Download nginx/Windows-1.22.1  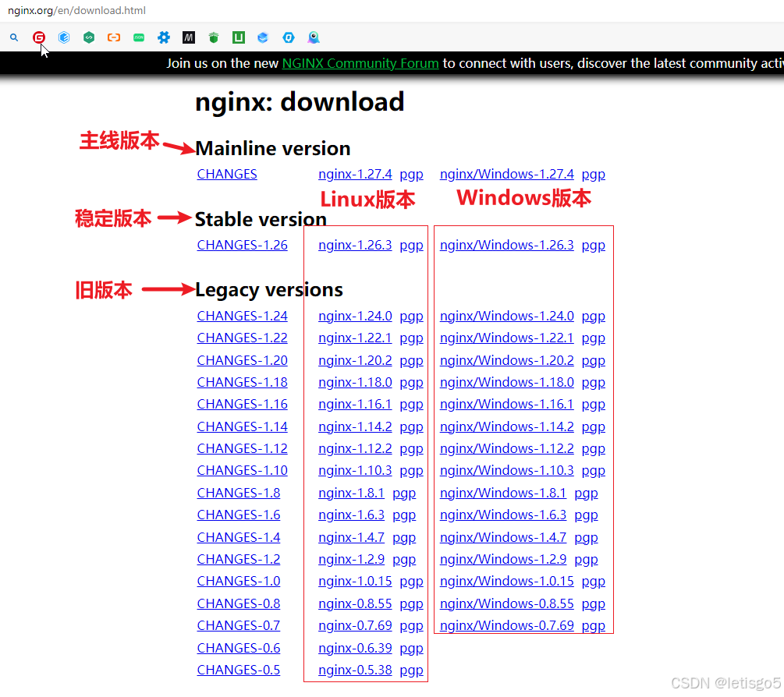click(x=507, y=338)
